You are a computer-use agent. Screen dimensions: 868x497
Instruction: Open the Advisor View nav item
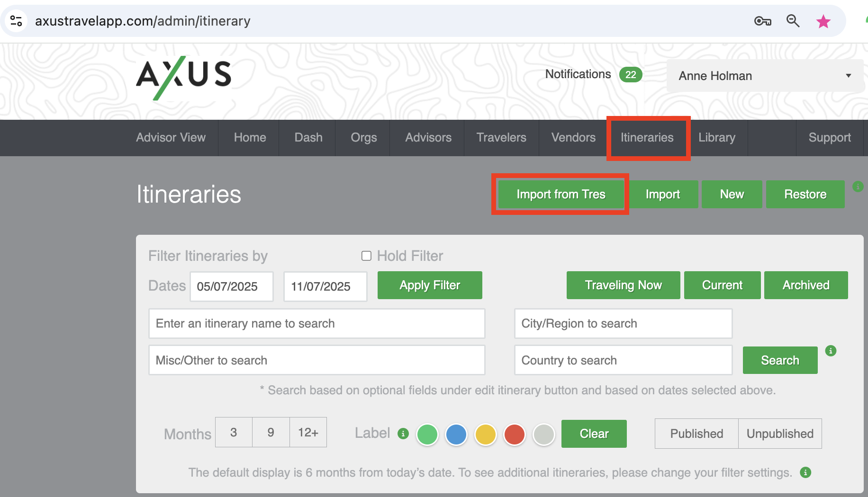171,138
